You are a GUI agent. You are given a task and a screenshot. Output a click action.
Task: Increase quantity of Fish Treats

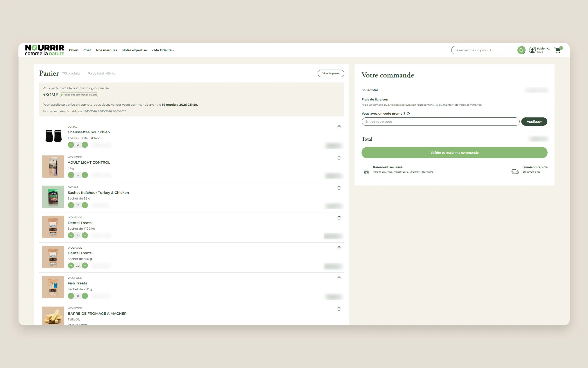(x=85, y=296)
